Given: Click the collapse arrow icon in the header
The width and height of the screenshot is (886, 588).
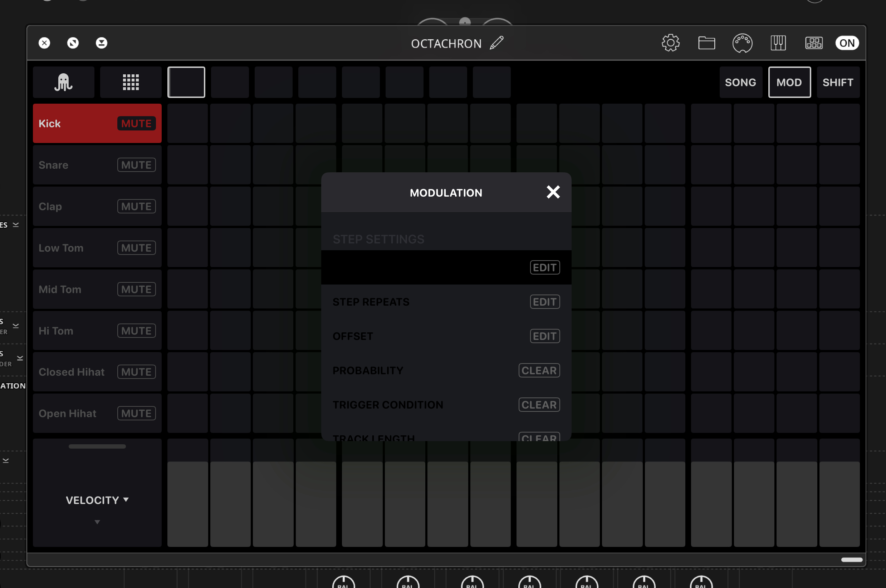Looking at the screenshot, I should 101,43.
